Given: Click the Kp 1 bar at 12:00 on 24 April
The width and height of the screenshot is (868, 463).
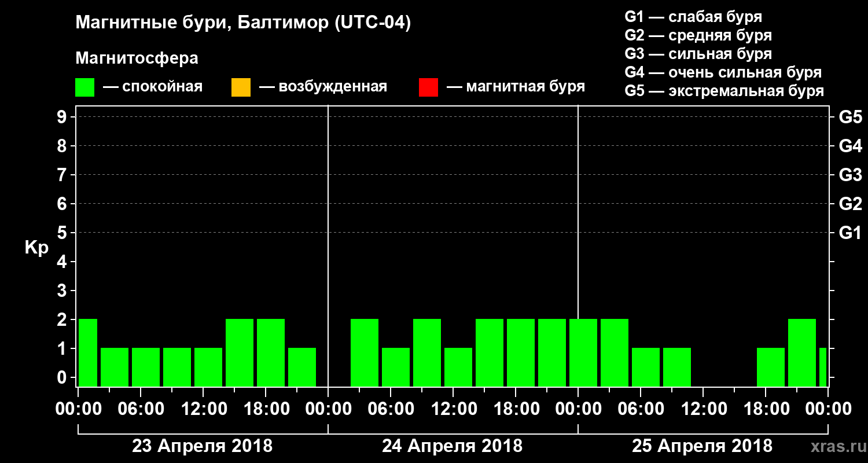Looking at the screenshot, I should click(458, 367).
